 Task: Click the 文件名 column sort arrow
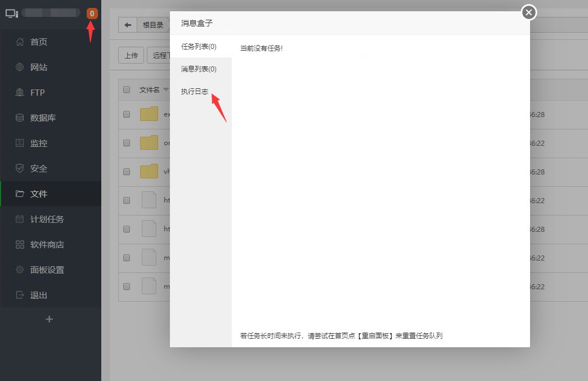[166, 90]
